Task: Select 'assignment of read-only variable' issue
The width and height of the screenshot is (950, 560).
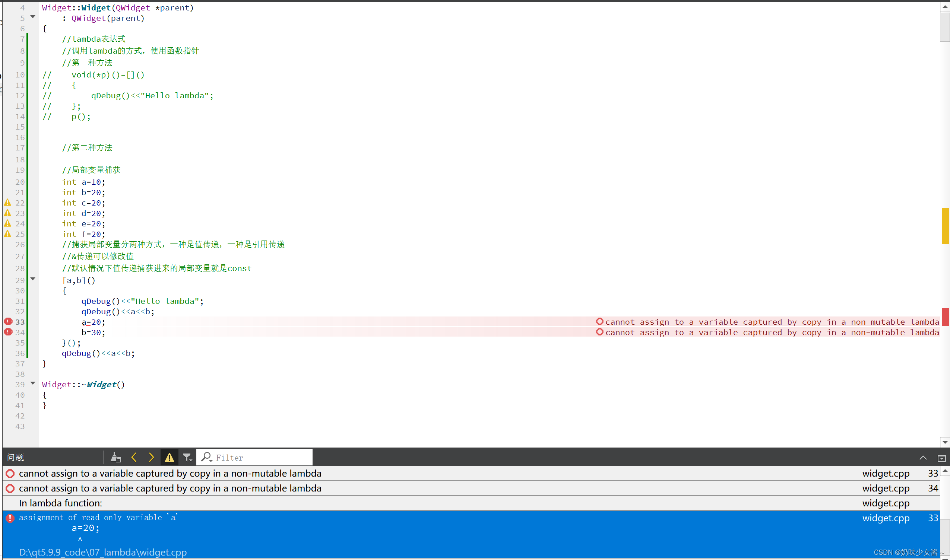Action: (471, 534)
